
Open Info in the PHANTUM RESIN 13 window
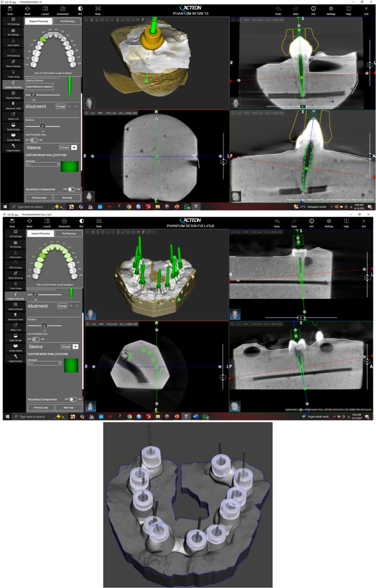click(313, 11)
